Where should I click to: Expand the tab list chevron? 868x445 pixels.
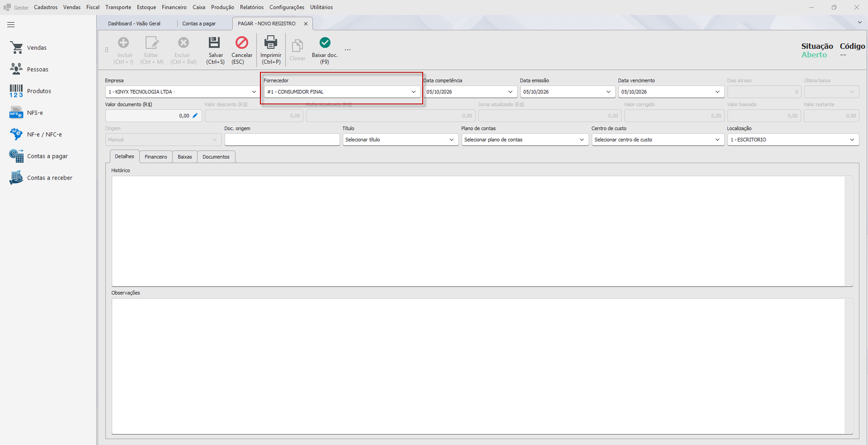coord(860,22)
